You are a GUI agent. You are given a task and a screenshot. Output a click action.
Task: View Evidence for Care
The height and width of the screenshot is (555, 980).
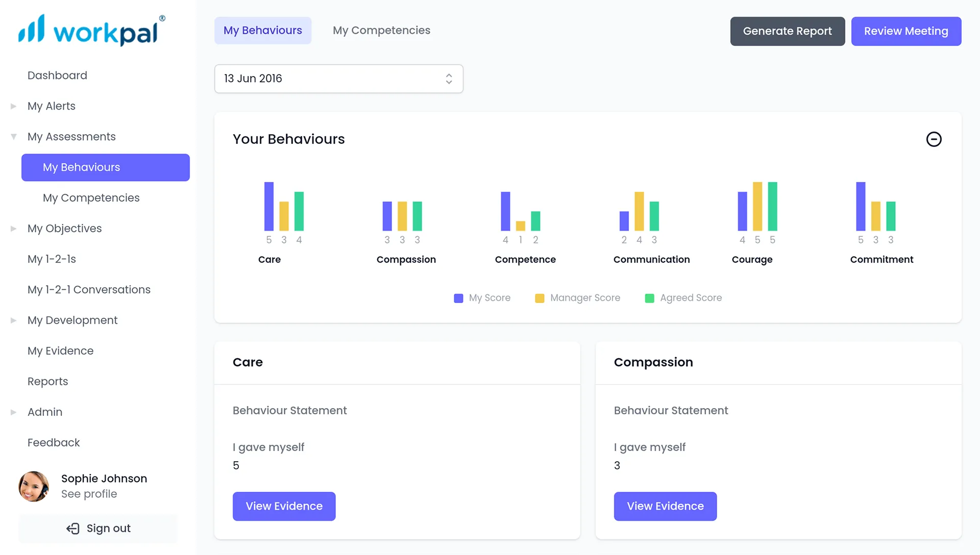pos(284,506)
